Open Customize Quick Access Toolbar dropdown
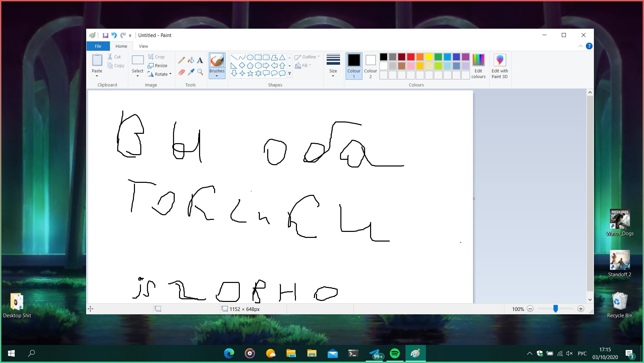Viewport: 644px width, 363px height. 130,36
